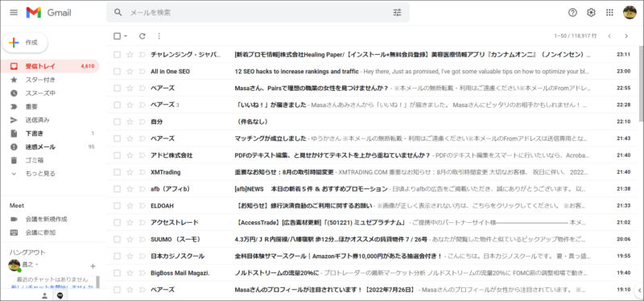Star the XMTrading email
644x301 pixels.
130,172
